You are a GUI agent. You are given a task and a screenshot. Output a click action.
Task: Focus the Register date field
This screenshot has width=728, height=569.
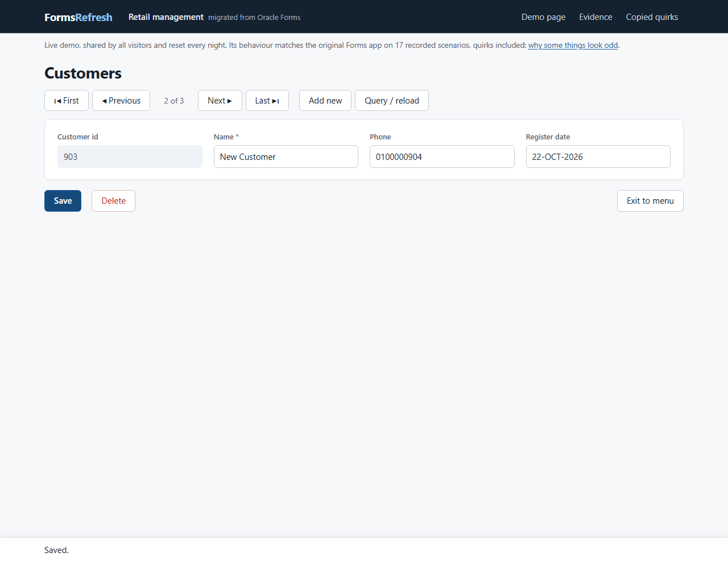pos(598,156)
